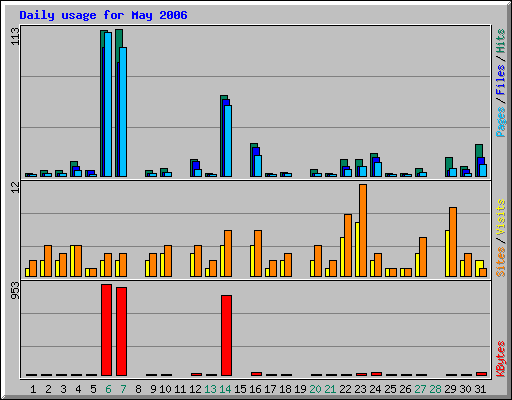512x400 pixels.
Task: Click day 23 on the x-axis
Action: [360, 389]
